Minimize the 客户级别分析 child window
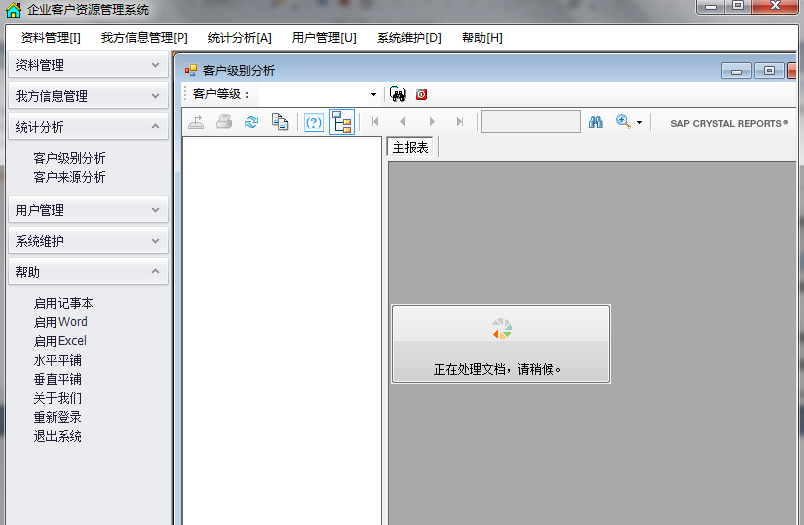Screen dimensions: 804x525 pos(736,71)
